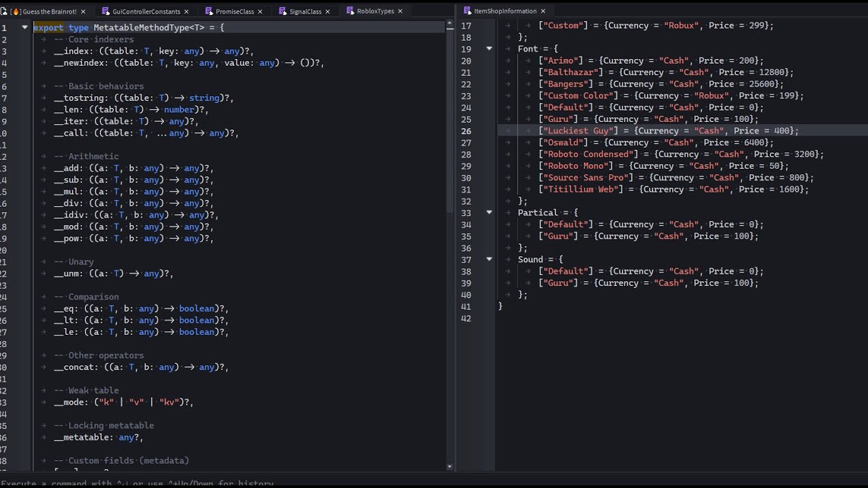Click the ItemShopInformation tab script icon

[467, 11]
